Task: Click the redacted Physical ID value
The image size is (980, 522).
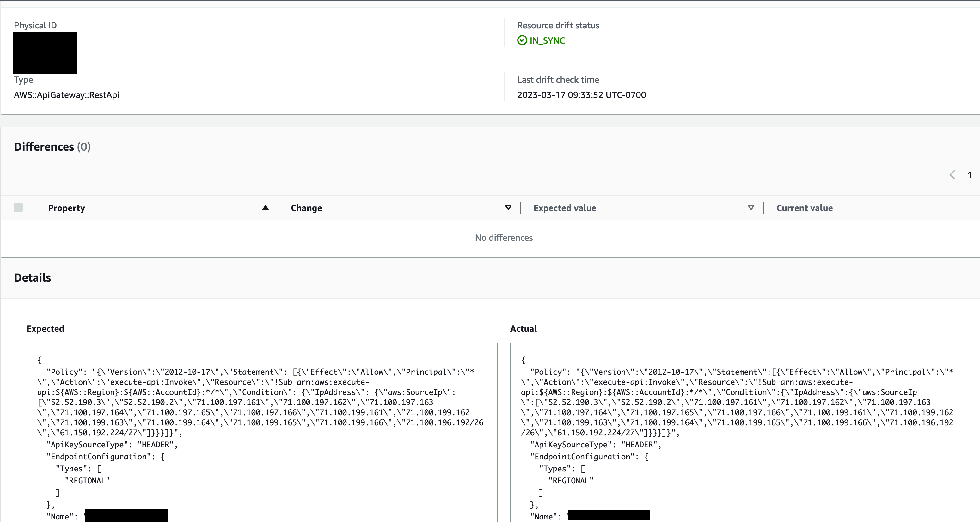Action: pos(45,53)
